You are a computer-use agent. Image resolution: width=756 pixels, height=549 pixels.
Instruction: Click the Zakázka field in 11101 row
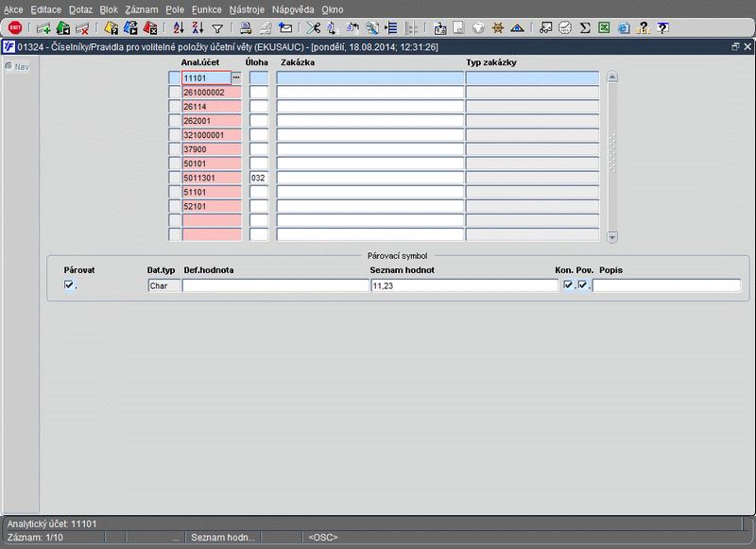click(369, 77)
